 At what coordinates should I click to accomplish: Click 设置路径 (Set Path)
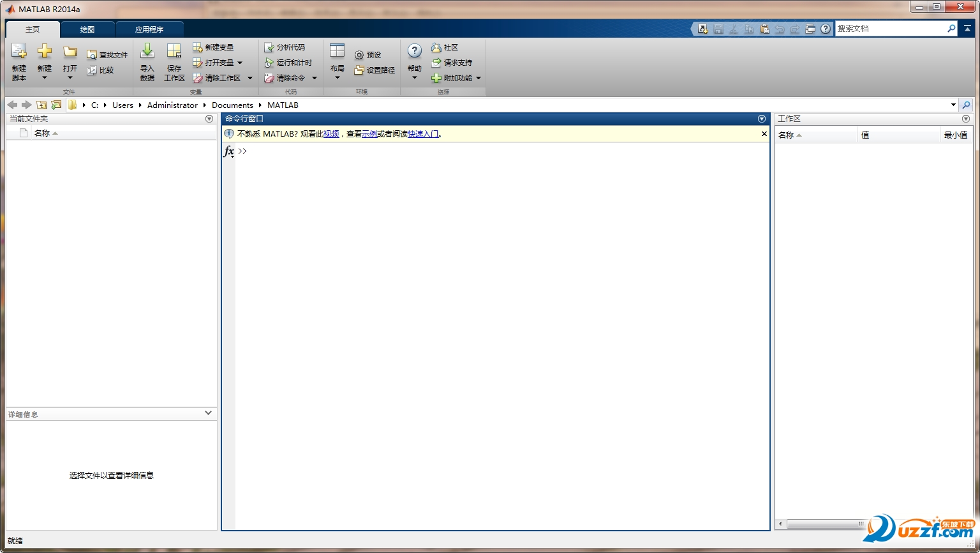(375, 70)
